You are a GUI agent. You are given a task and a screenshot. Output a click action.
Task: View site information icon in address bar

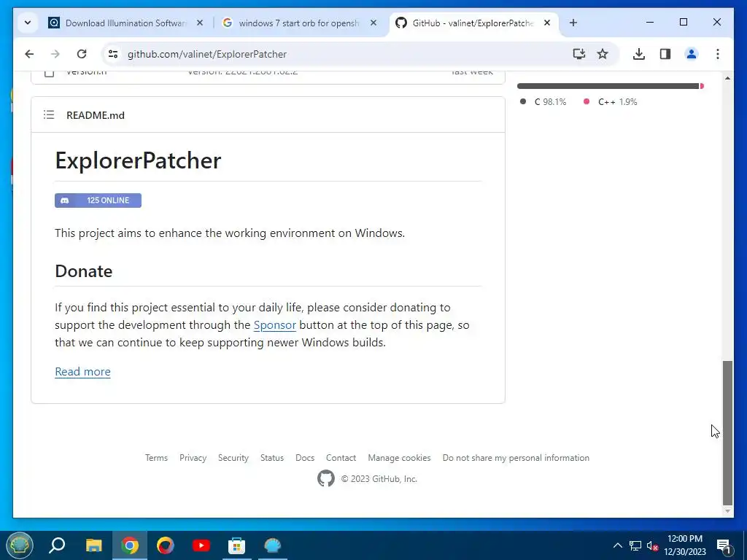pyautogui.click(x=113, y=54)
